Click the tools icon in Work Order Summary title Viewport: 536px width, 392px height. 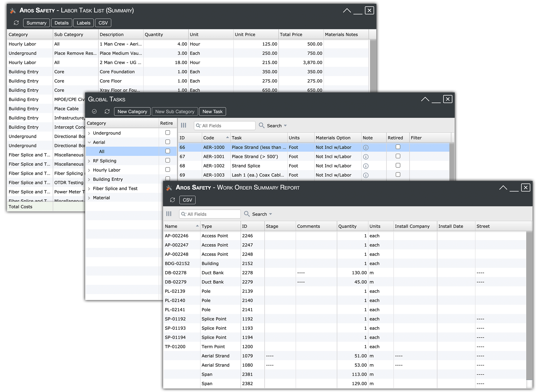point(169,188)
